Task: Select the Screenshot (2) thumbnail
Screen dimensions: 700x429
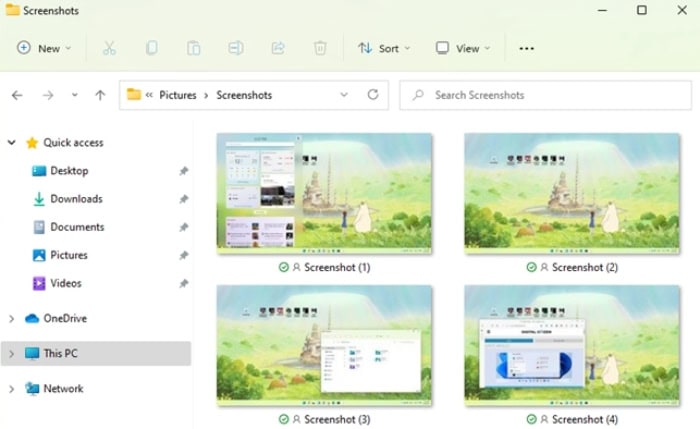Action: click(x=572, y=194)
